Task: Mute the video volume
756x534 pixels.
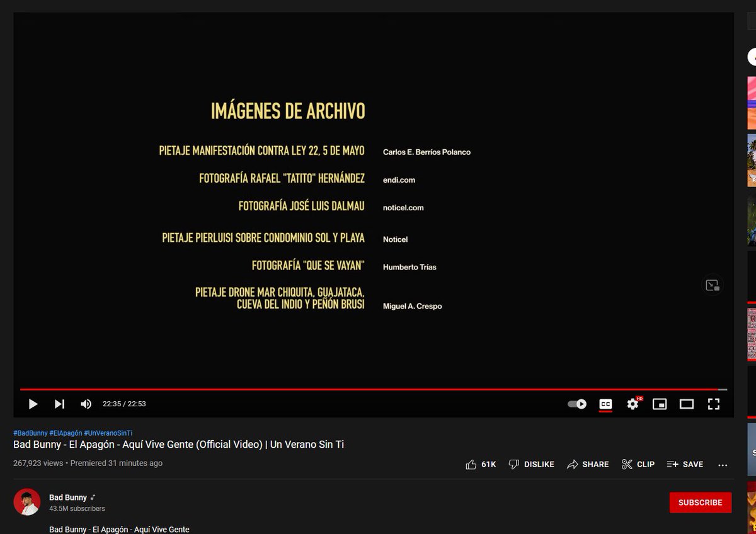Action: tap(86, 404)
